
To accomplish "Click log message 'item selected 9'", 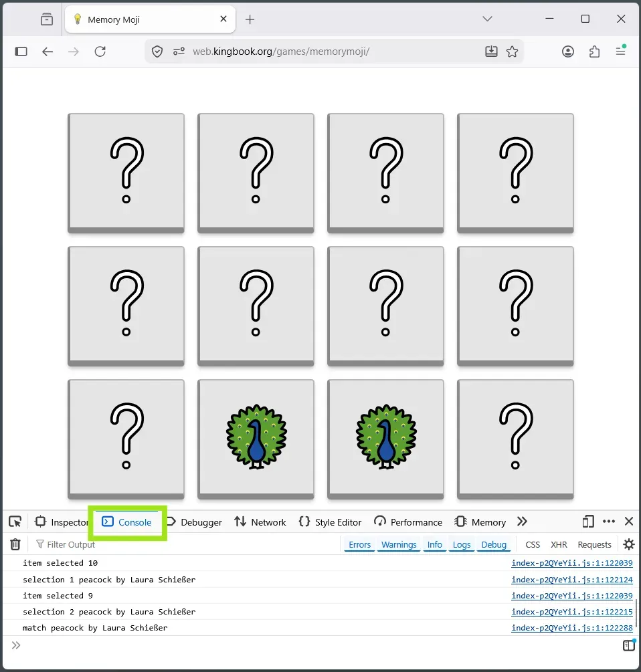I will coord(58,596).
